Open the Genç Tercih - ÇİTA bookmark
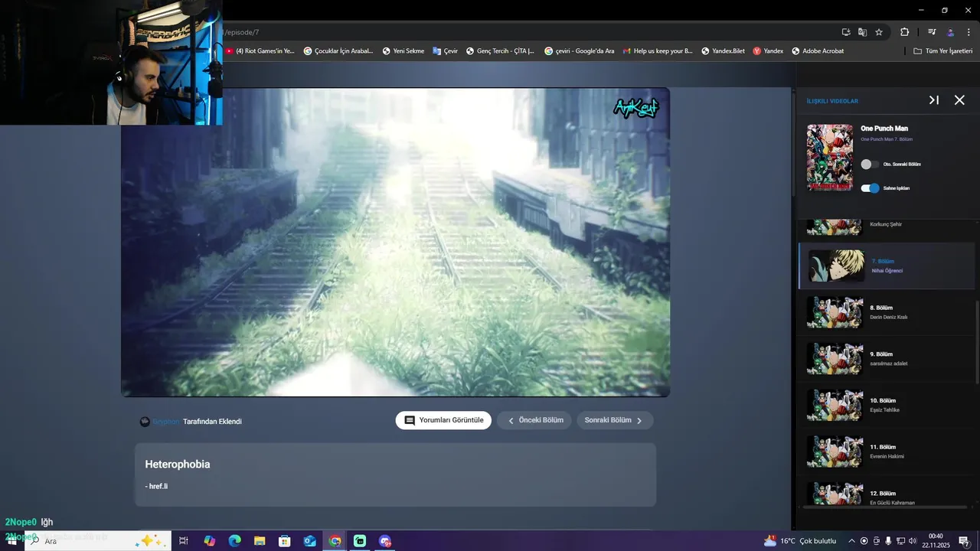980x551 pixels. 500,51
